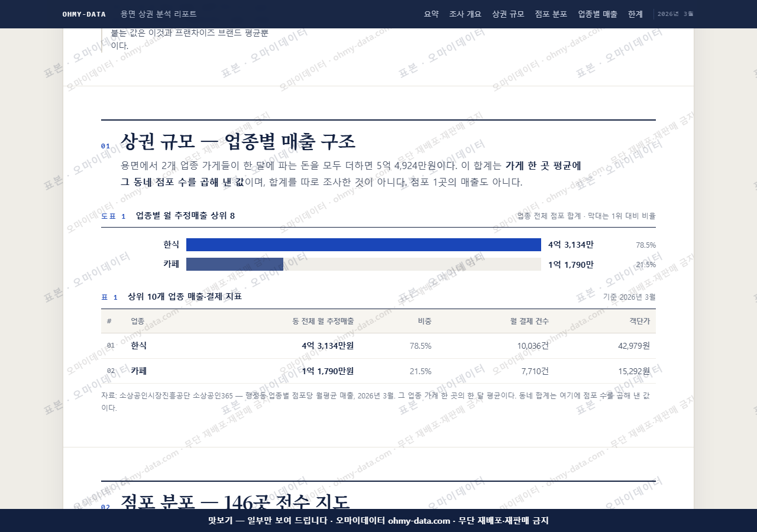Click the '2026년 3월' date in header
The height and width of the screenshot is (532, 757).
tap(675, 14)
